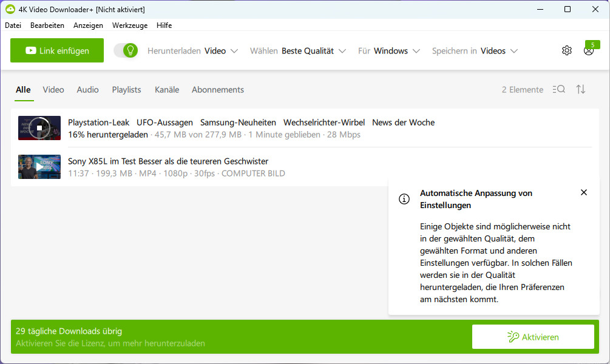Screen dimensions: 610x364
Task: Play the Sony X85L video thumbnail
Action: (39, 167)
